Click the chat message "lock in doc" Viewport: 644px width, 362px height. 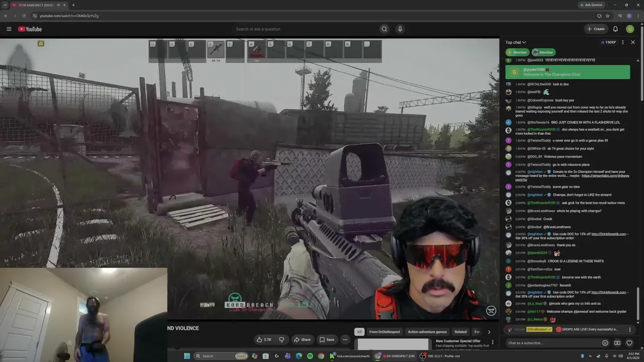(x=561, y=84)
